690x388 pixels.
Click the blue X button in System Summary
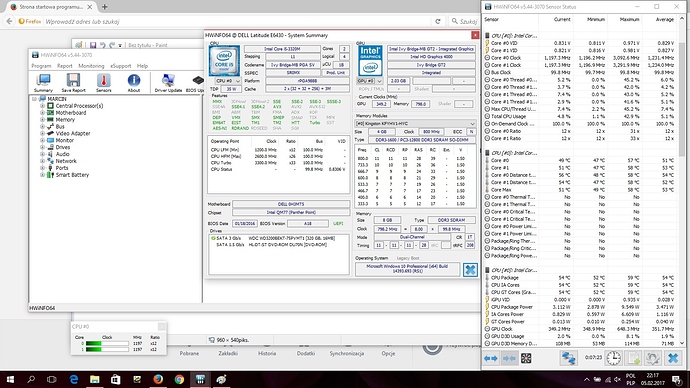[x=470, y=269]
